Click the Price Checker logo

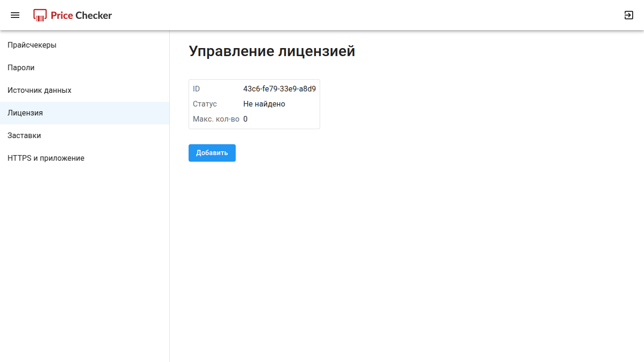coord(73,15)
